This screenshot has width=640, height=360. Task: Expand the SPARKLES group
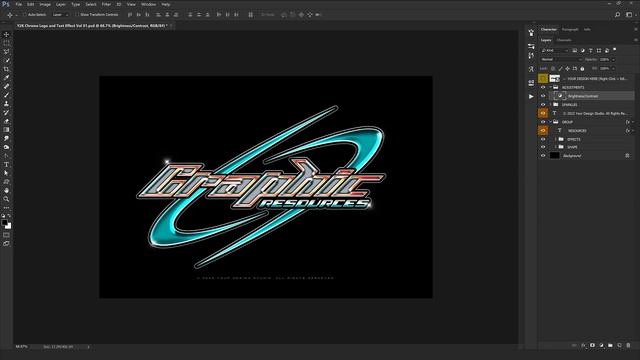550,104
